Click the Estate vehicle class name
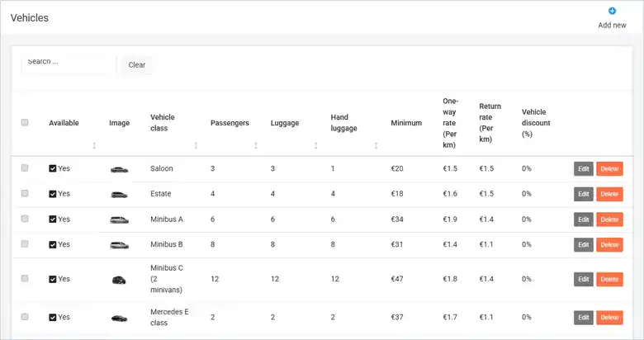 coord(161,194)
